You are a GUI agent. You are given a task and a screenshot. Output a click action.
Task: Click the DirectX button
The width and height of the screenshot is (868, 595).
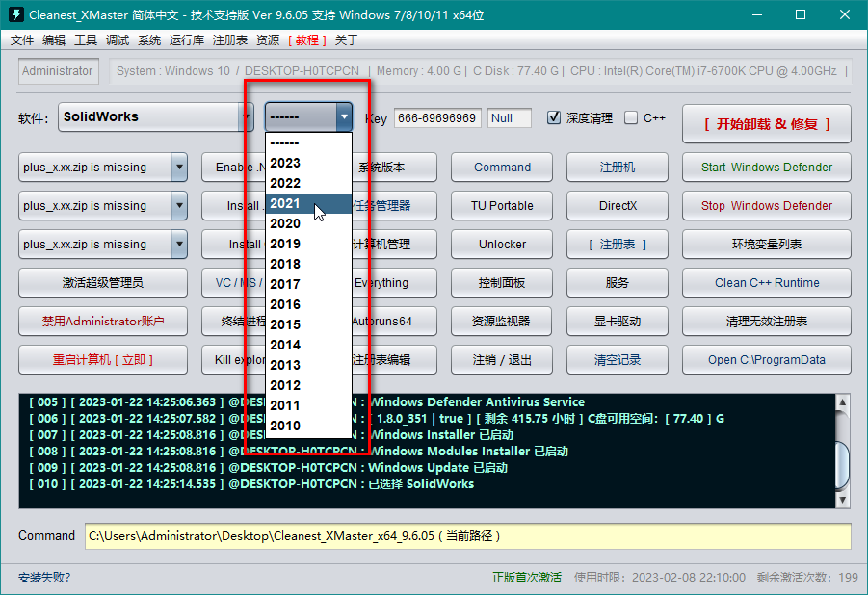click(x=618, y=205)
